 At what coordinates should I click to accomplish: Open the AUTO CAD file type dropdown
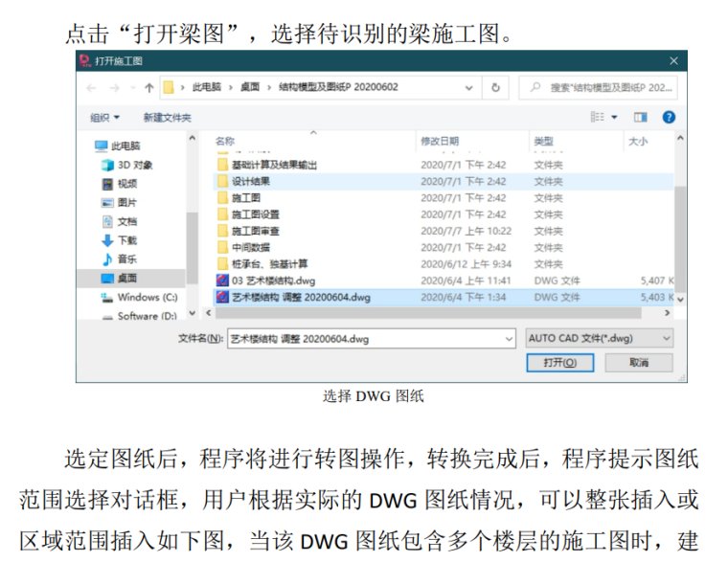tap(600, 339)
